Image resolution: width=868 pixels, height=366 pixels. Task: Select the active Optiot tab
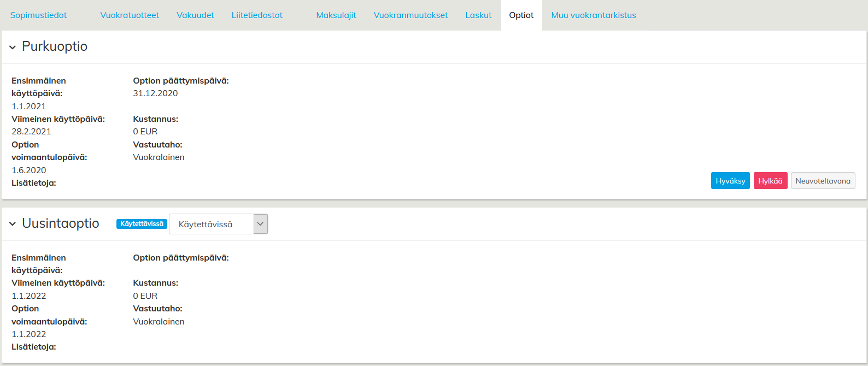[x=521, y=15]
